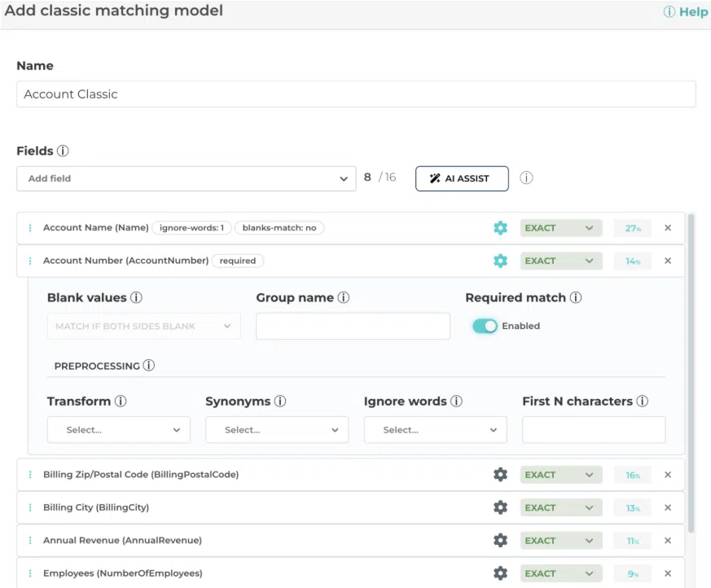Open the Synonyms select dropdown

277,430
